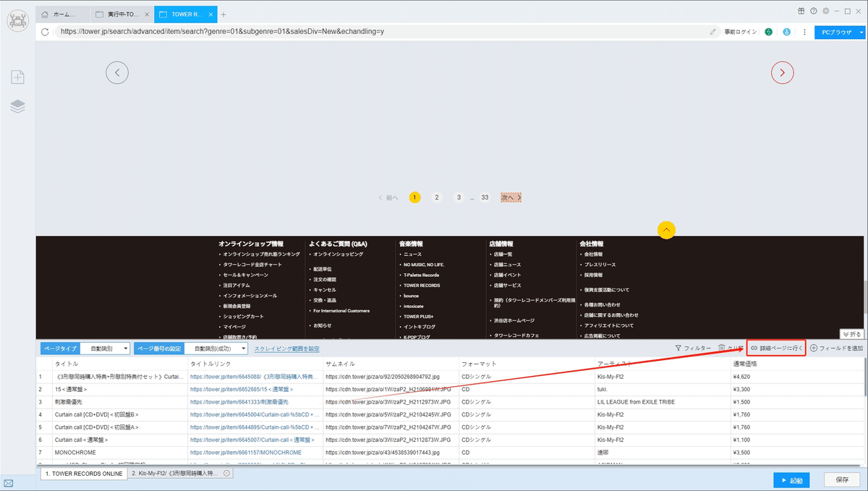This screenshot has height=491, width=868.
Task: Open the PCブラウザ dropdown arrow
Action: pyautogui.click(x=861, y=32)
